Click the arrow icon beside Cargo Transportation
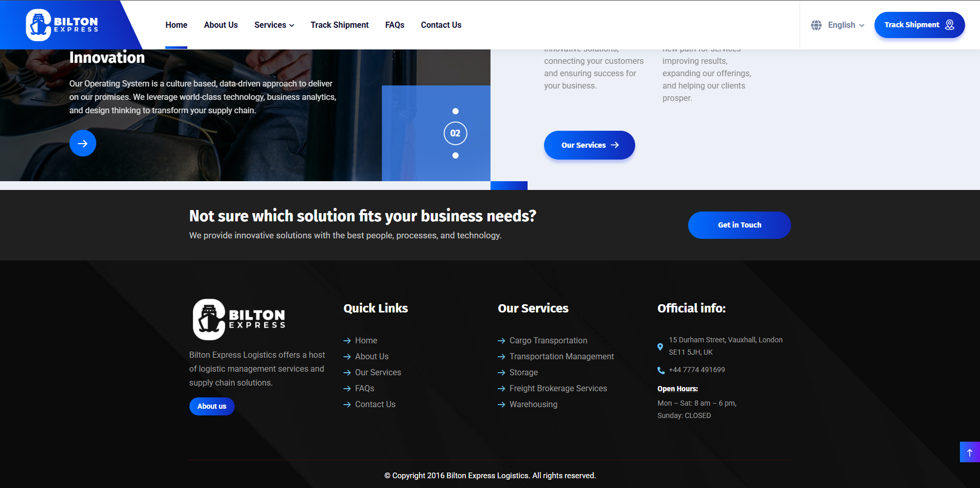The width and height of the screenshot is (980, 488). [x=501, y=341]
